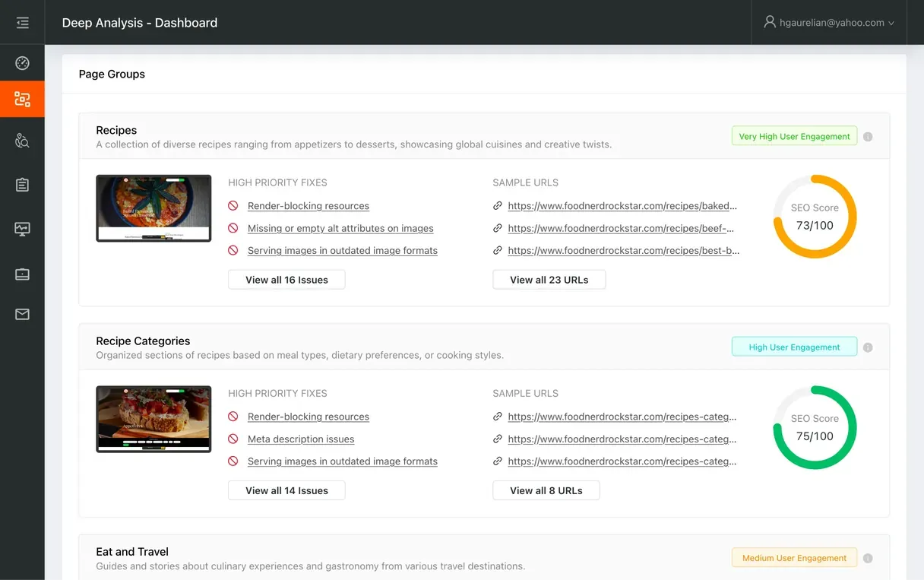The width and height of the screenshot is (924, 580).
Task: Select the monitor graph sidebar icon
Action: 22,229
